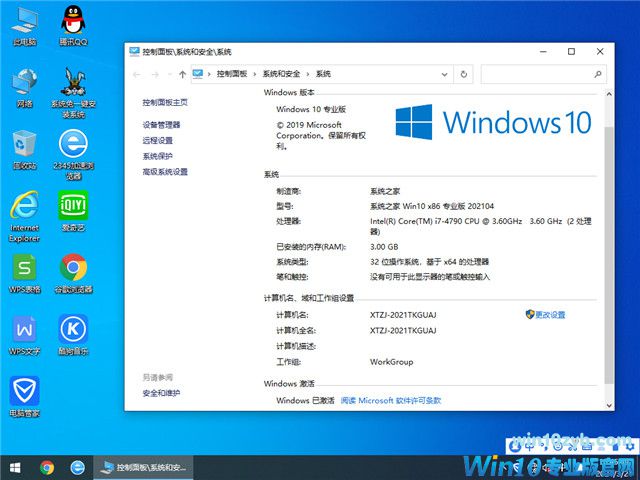Click the scrollbar down arrow

pos(609,406)
